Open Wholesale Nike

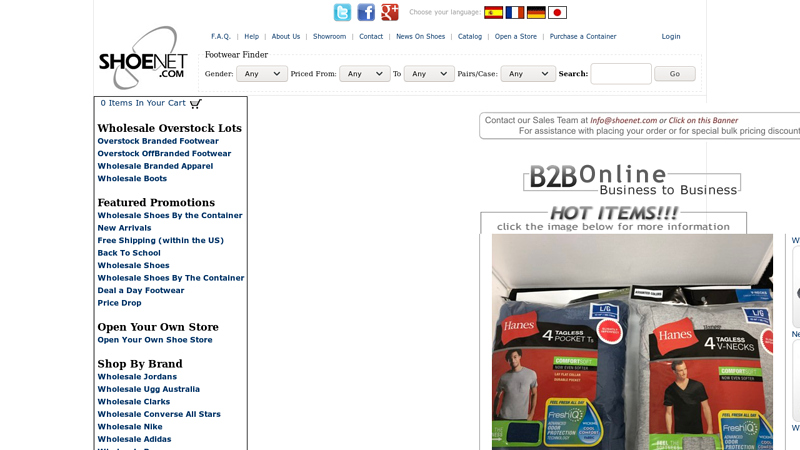pos(130,427)
